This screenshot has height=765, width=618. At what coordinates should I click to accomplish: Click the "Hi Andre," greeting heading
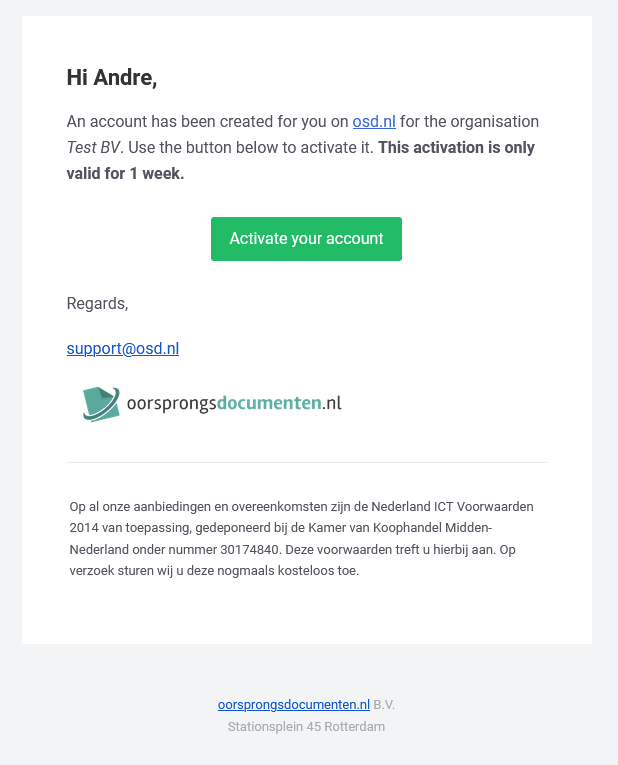click(112, 78)
